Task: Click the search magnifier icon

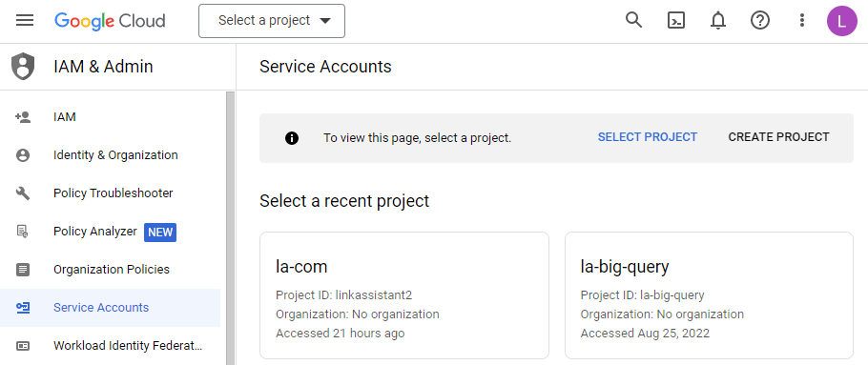Action: click(x=634, y=20)
